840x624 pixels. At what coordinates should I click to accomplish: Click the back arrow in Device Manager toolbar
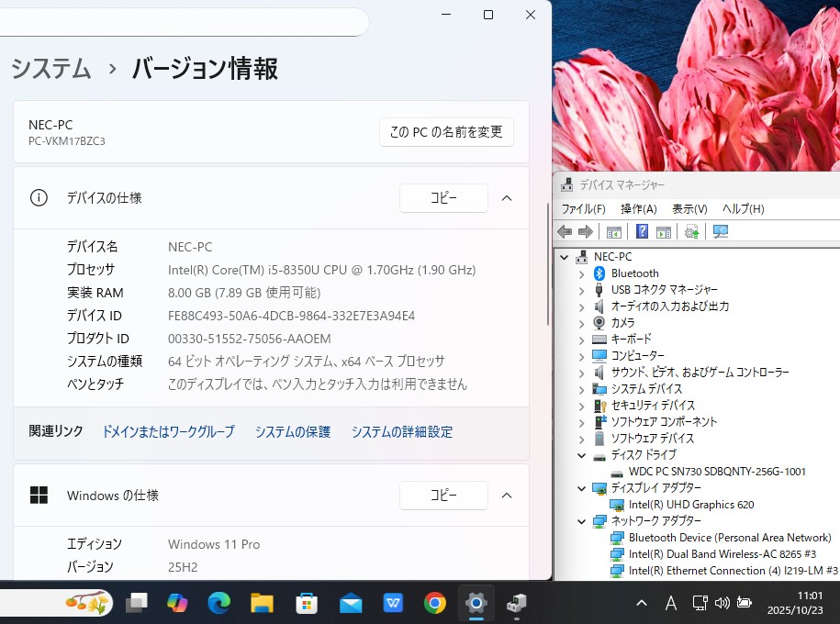pyautogui.click(x=565, y=232)
